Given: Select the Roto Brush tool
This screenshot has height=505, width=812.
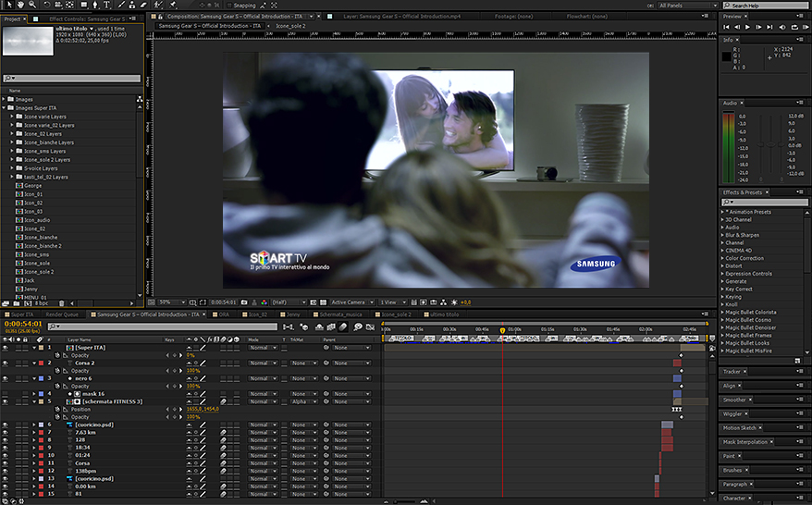Looking at the screenshot, I should (158, 5).
